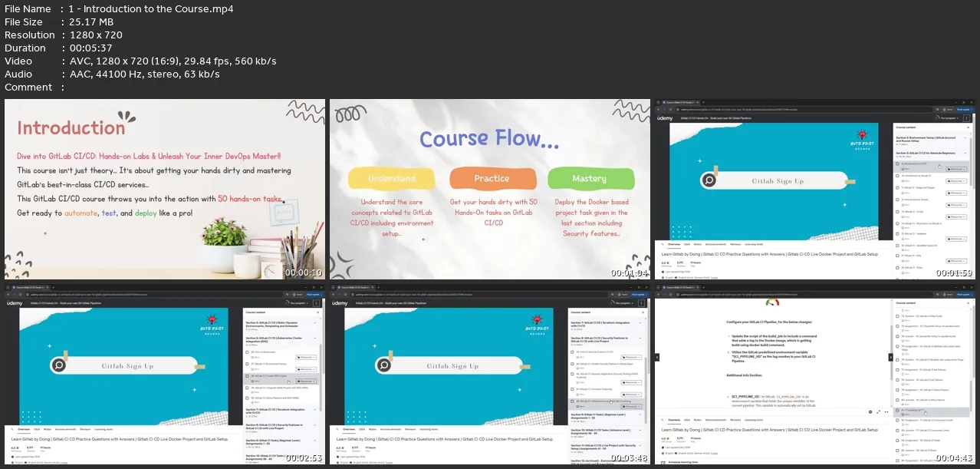Check lecture 38 Create EKS Cluster checkbox
The image size is (980, 469).
tap(247, 375)
